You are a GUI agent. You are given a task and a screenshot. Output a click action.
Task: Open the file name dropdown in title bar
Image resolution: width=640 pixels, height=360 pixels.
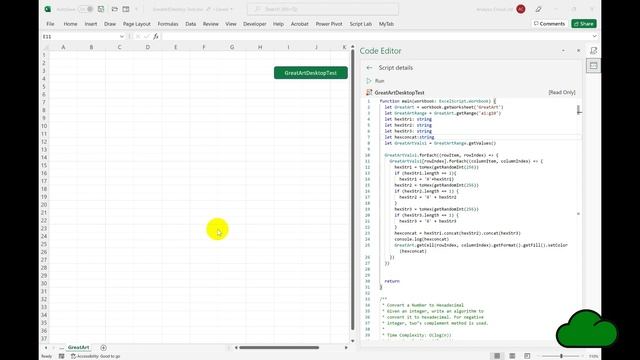tap(231, 9)
